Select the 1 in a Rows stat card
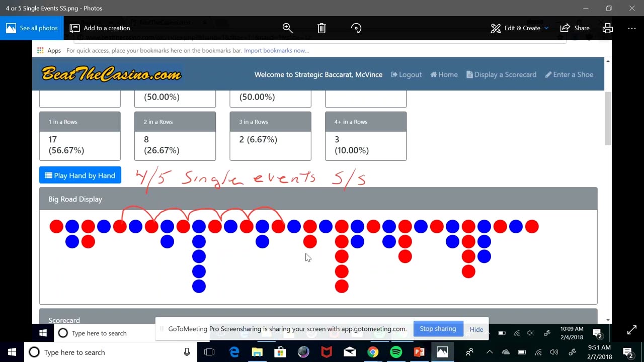This screenshot has height=362, width=644. (x=80, y=136)
